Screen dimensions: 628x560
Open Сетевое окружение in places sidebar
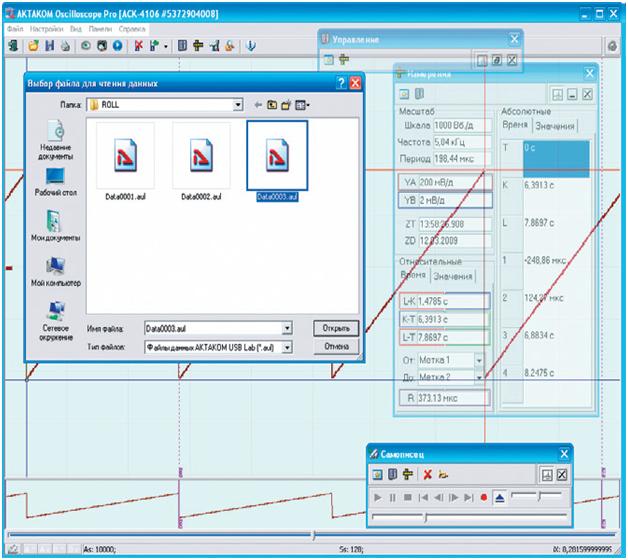(x=56, y=321)
